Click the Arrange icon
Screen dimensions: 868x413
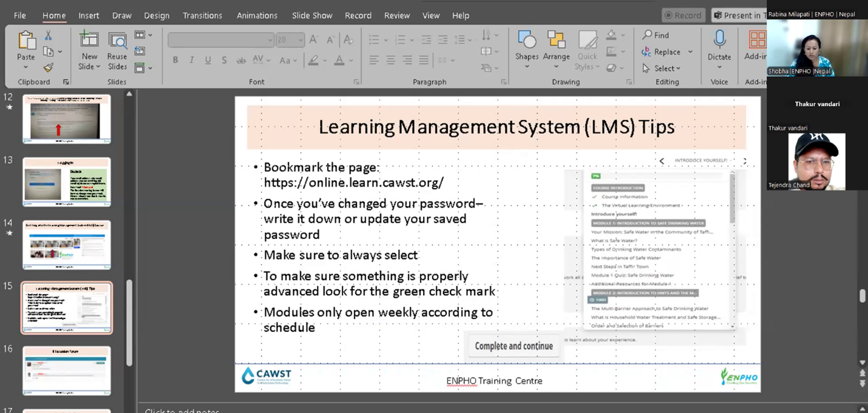tap(556, 39)
